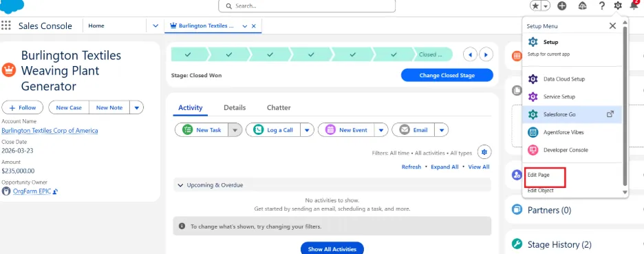Click the View All link
Image resolution: width=644 pixels, height=254 pixels.
[x=478, y=167]
